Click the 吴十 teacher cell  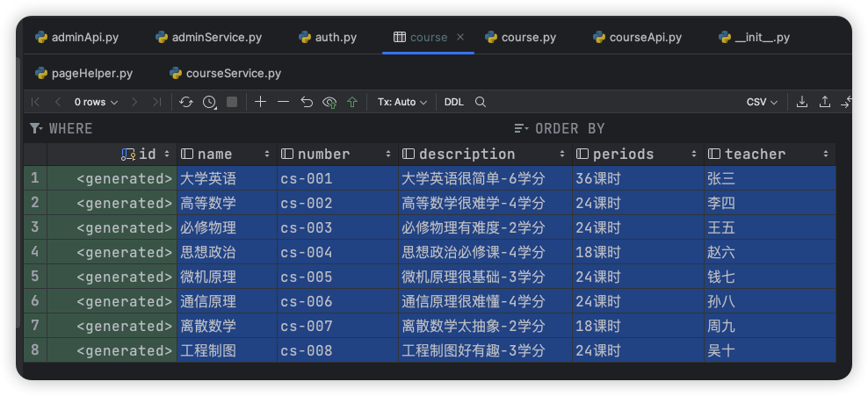(x=770, y=350)
